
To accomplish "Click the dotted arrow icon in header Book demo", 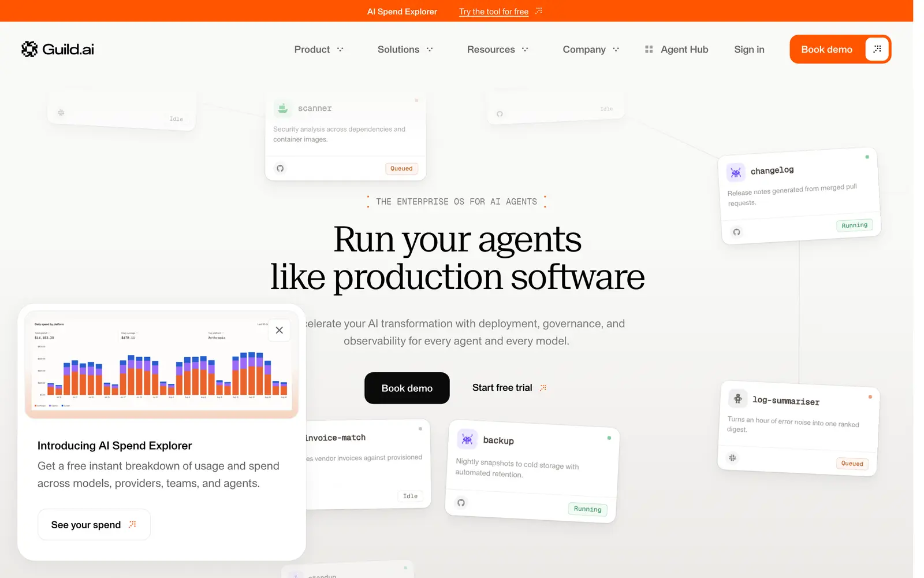I will (877, 49).
